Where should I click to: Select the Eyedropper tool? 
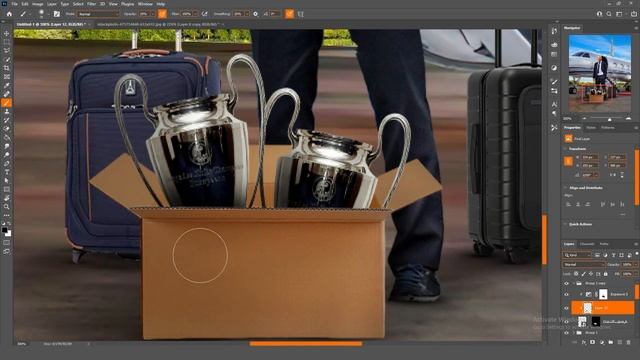(7, 85)
